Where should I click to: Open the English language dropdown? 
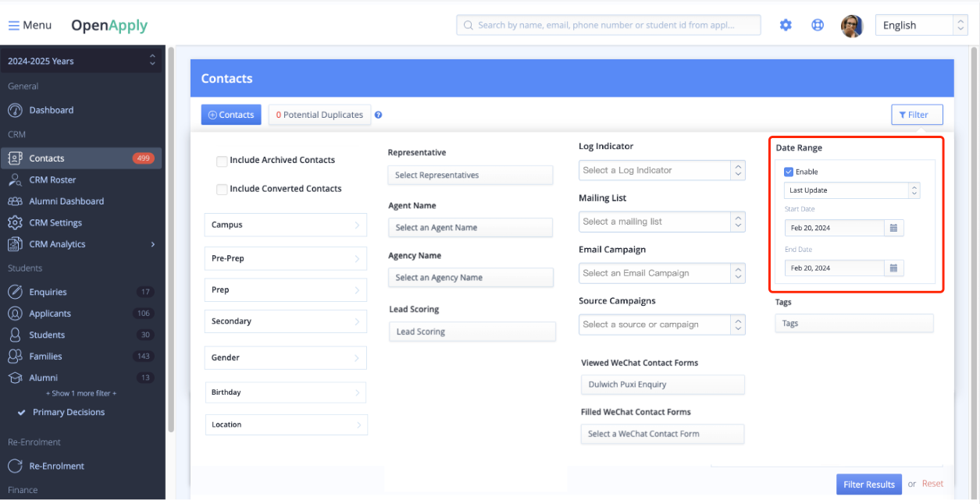point(921,25)
